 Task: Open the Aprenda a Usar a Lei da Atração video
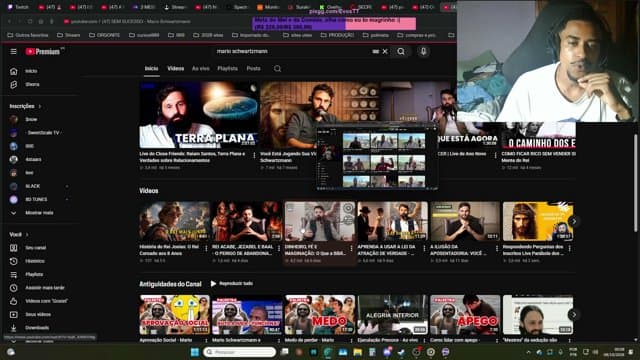[393, 221]
